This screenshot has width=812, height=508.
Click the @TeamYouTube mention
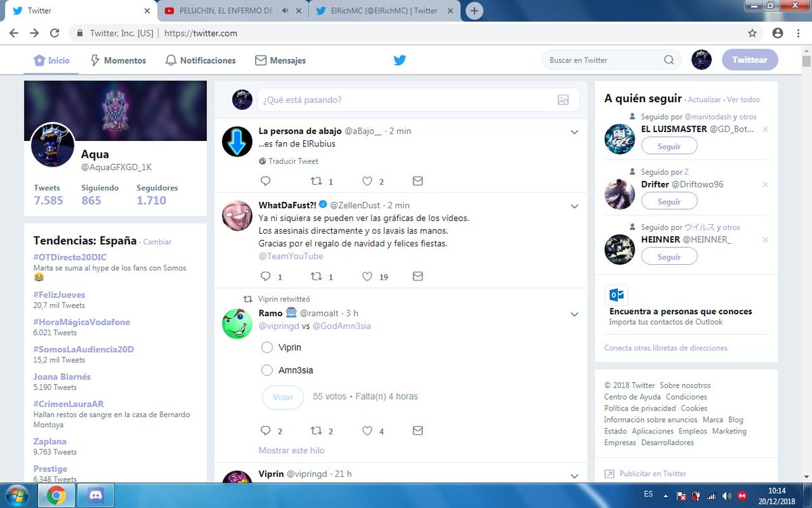pyautogui.click(x=291, y=256)
